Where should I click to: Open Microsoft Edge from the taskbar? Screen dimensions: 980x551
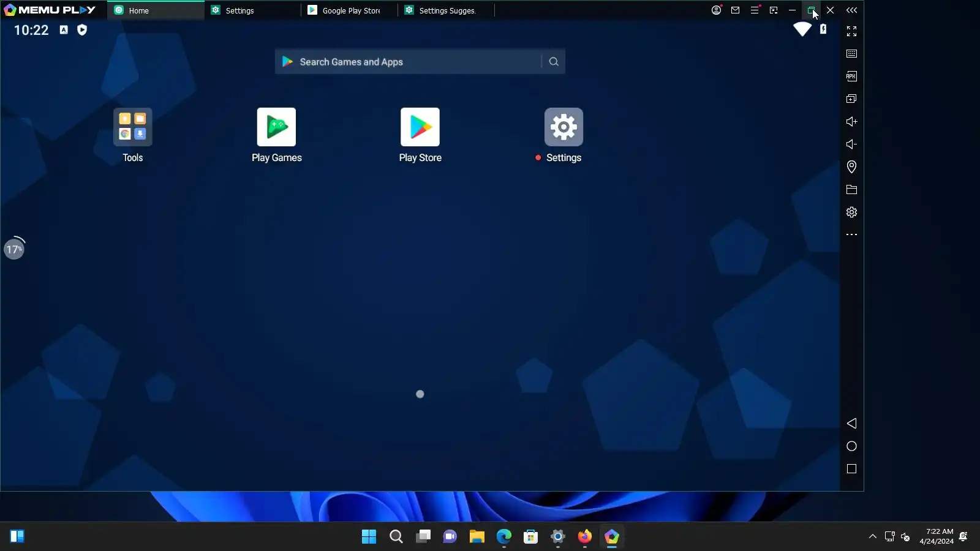click(x=504, y=537)
